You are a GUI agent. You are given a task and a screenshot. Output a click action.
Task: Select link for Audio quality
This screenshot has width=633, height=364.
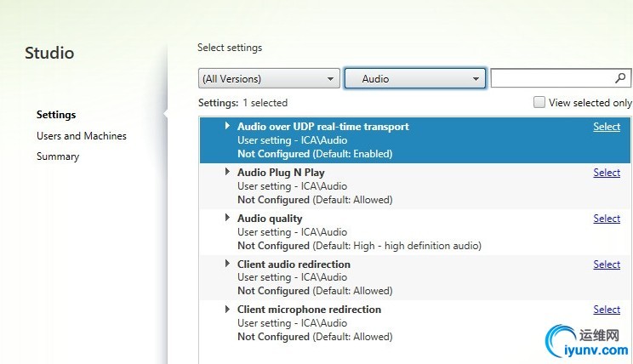coord(607,219)
